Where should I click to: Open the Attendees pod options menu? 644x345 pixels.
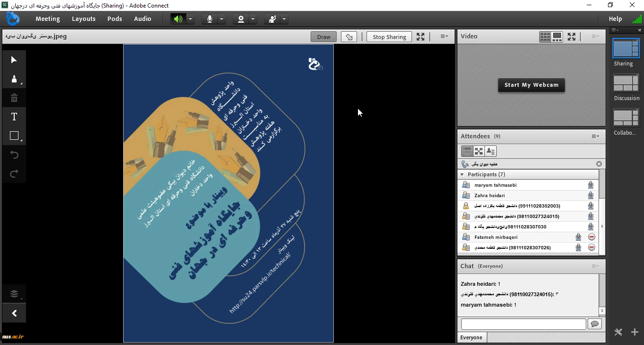pos(595,136)
